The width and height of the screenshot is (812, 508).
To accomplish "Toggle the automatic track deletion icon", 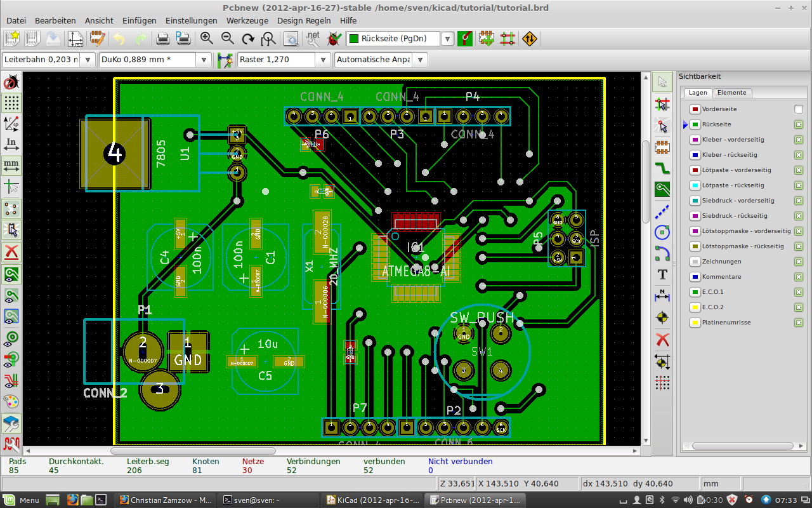I will click(11, 252).
